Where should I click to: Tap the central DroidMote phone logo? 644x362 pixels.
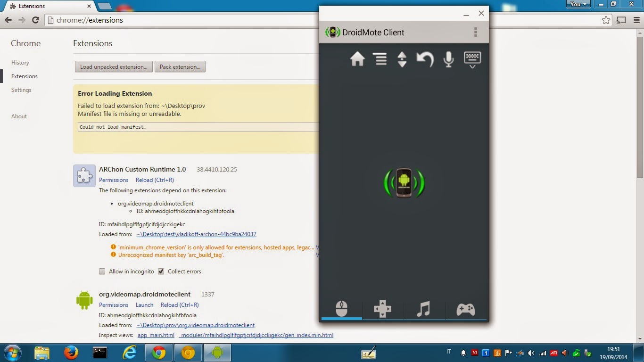[404, 183]
